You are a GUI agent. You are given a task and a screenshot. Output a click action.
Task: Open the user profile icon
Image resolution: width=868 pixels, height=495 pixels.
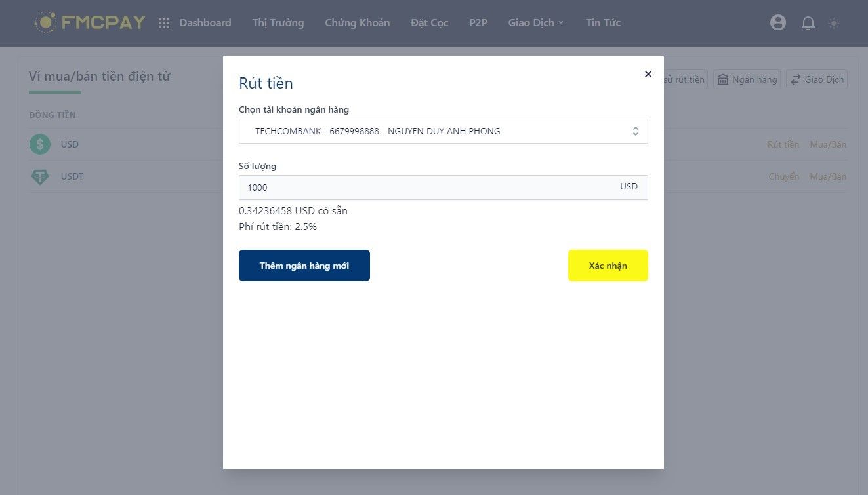778,23
